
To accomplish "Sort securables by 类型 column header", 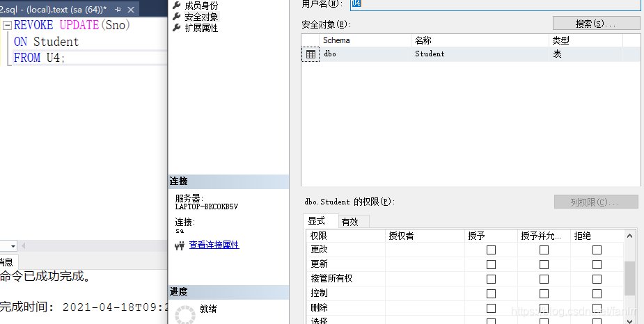I will [586, 40].
